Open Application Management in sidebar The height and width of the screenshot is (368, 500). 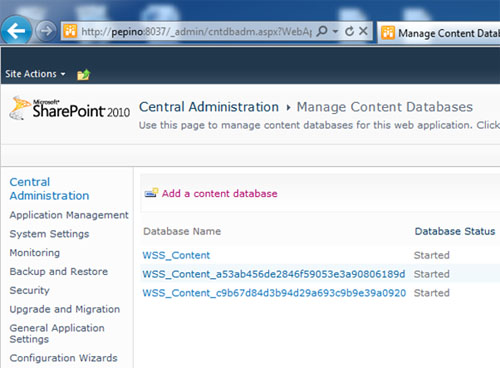[x=69, y=215]
